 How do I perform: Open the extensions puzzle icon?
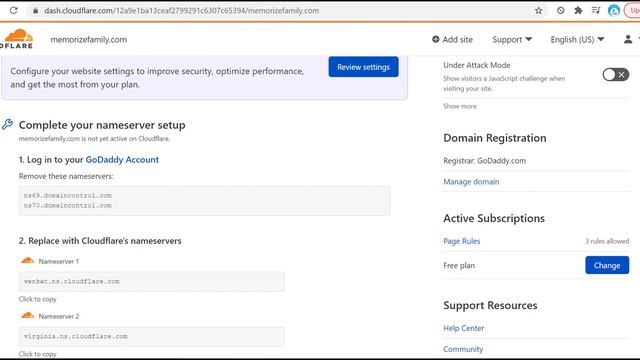point(578,11)
